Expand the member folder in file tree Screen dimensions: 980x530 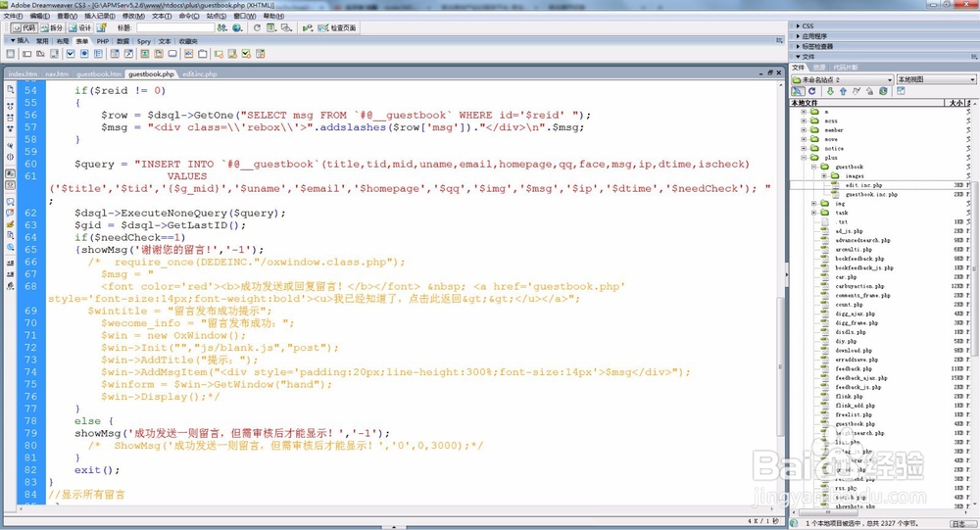[804, 130]
